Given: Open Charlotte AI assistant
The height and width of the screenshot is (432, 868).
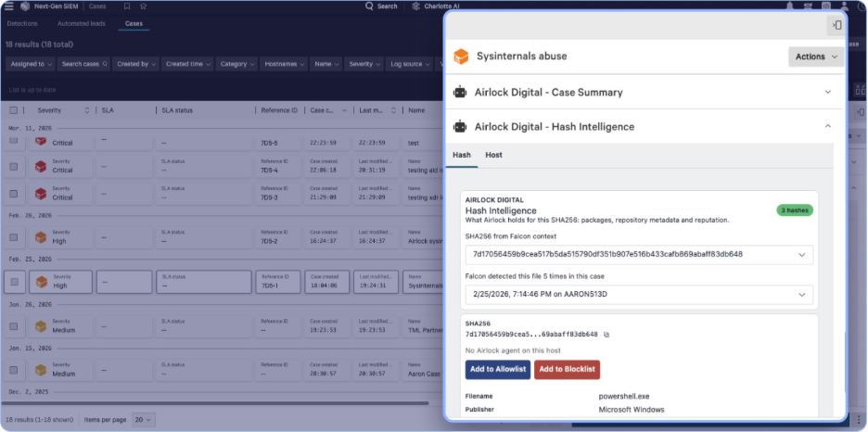Looking at the screenshot, I should tap(436, 6).
